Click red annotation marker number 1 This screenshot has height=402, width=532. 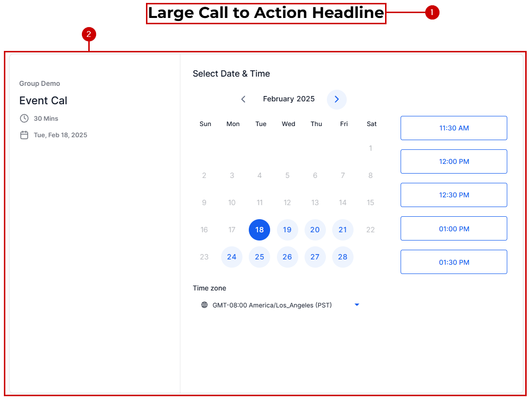(x=432, y=13)
